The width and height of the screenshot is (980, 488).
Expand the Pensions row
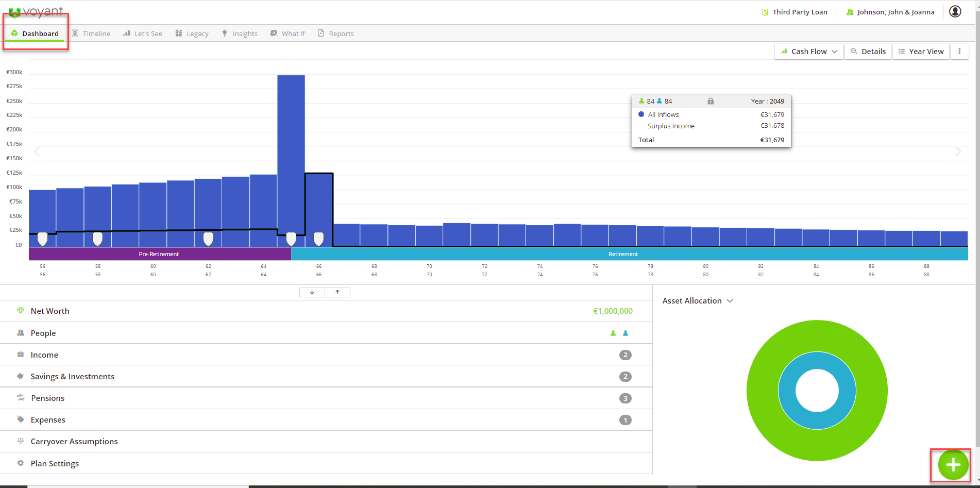[x=326, y=398]
